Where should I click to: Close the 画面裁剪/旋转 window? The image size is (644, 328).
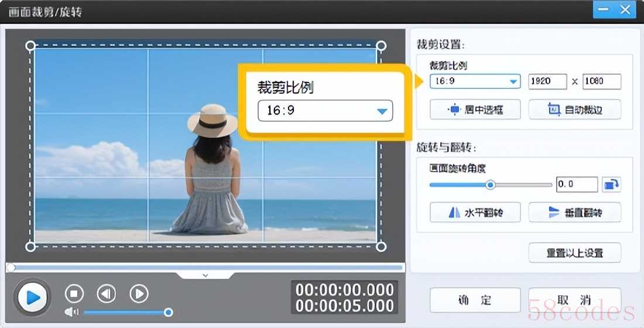click(x=625, y=9)
